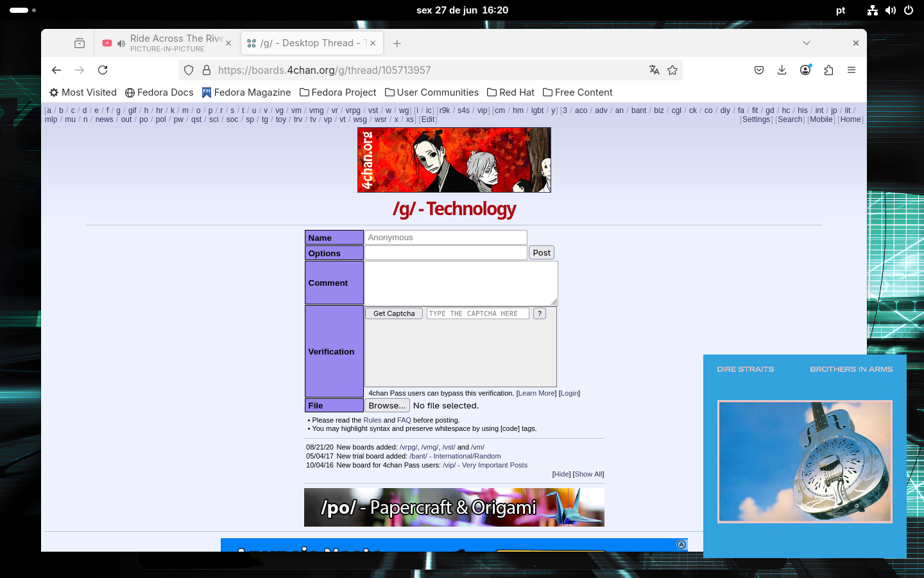Open the downloads panel
Image resolution: width=924 pixels, height=578 pixels.
[782, 70]
